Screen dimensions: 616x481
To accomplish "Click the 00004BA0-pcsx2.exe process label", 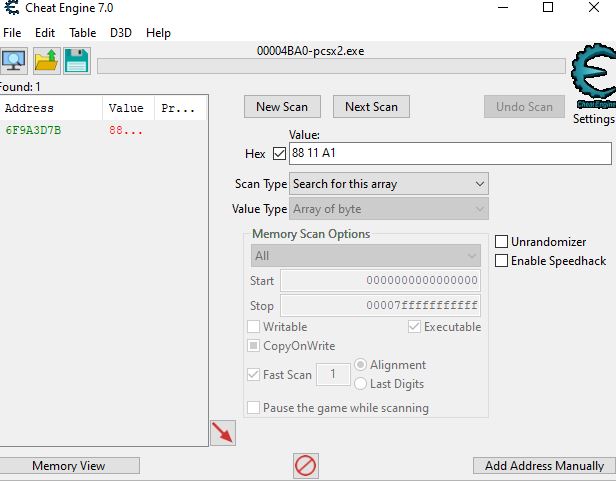I will pos(310,51).
